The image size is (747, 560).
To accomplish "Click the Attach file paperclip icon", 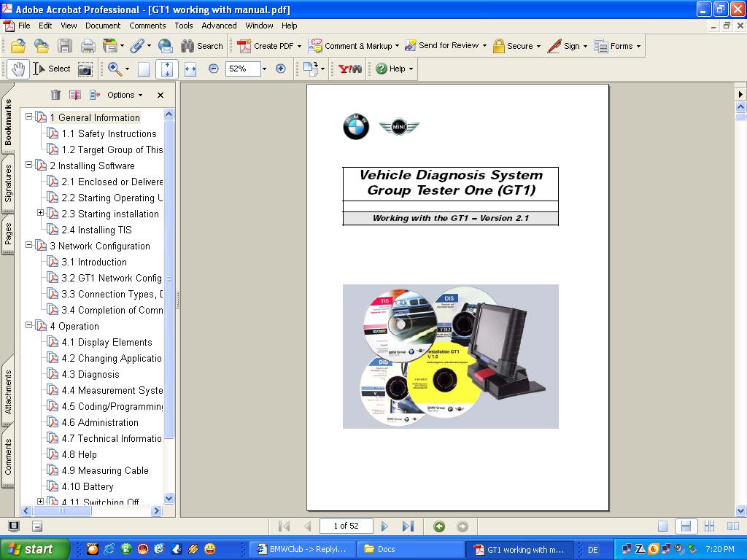I will pos(136,46).
